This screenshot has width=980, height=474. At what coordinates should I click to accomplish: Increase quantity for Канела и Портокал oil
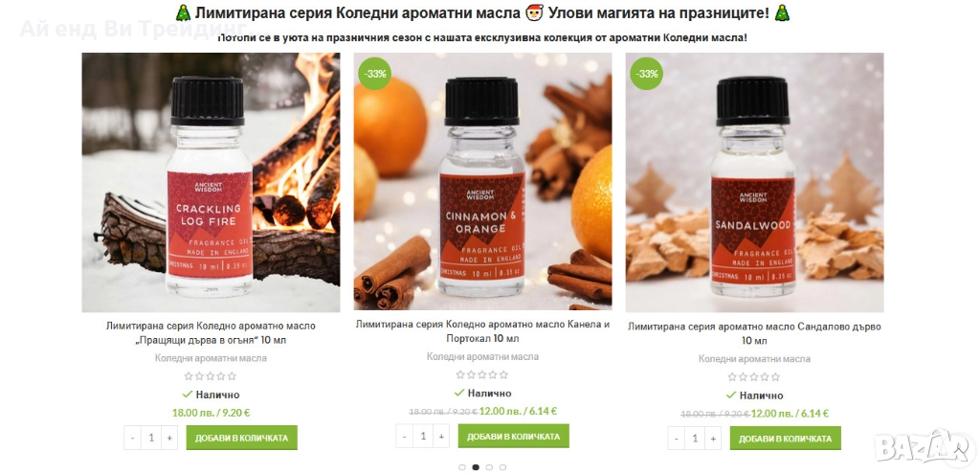(441, 436)
